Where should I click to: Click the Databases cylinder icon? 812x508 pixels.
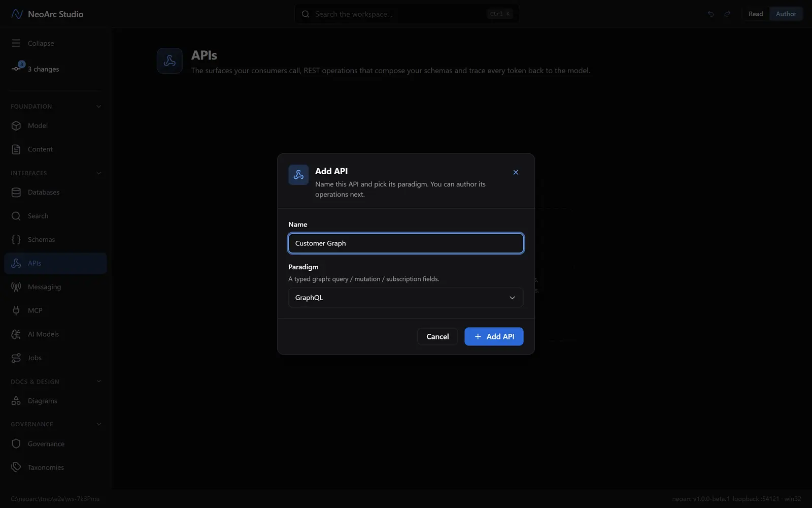coord(16,193)
